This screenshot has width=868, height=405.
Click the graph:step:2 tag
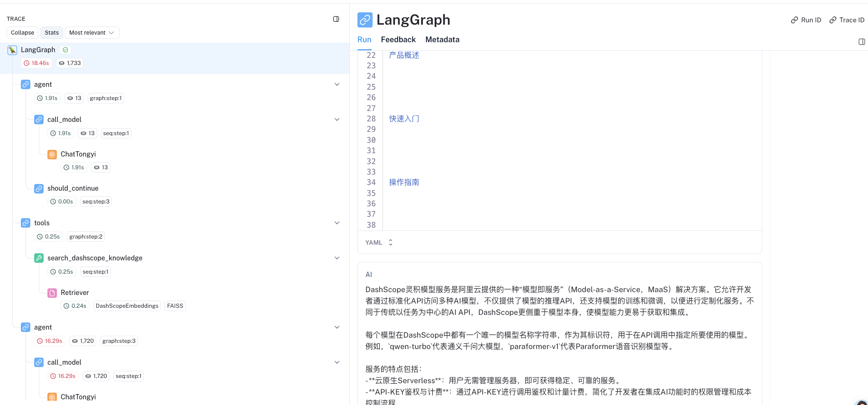[x=86, y=237]
